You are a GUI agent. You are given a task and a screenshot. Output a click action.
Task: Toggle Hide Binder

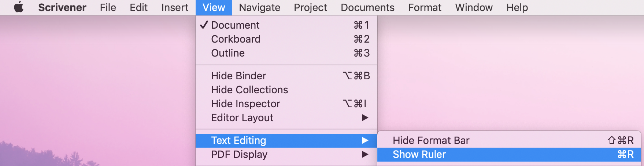pyautogui.click(x=286, y=76)
